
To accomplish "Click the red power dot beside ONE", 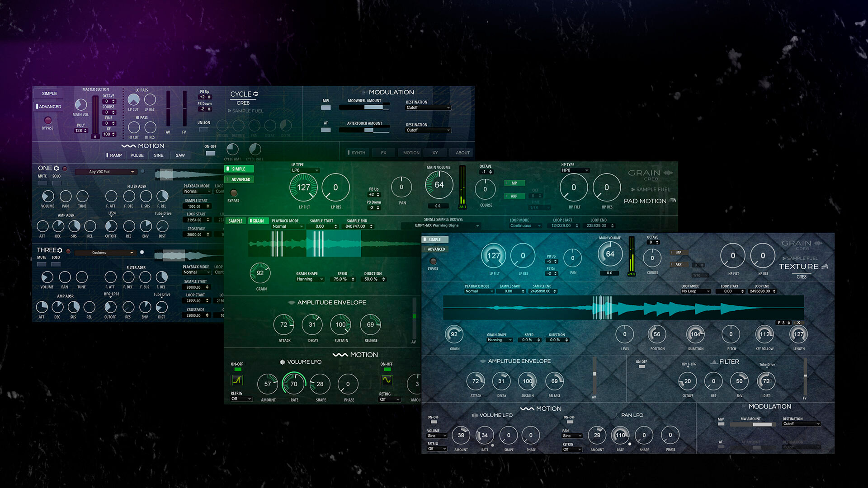I will pos(65,169).
